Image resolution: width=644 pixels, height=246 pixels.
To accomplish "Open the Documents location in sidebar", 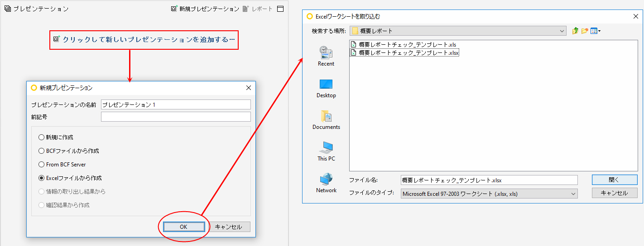I will click(326, 119).
